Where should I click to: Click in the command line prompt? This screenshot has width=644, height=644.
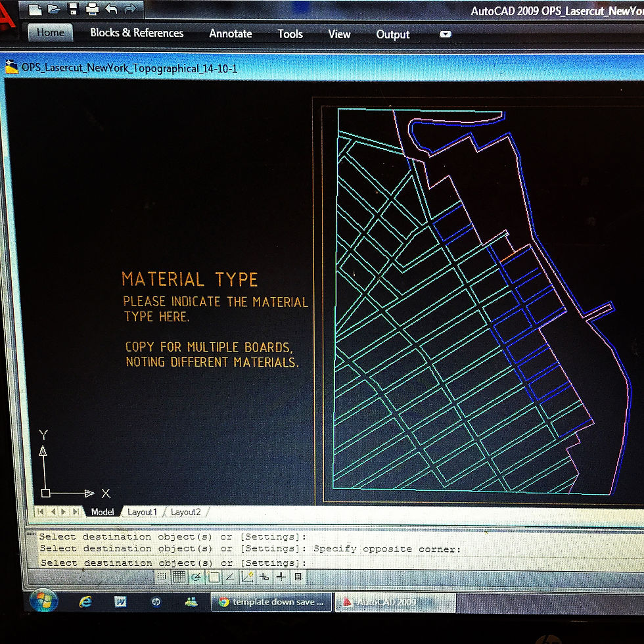tap(341, 563)
